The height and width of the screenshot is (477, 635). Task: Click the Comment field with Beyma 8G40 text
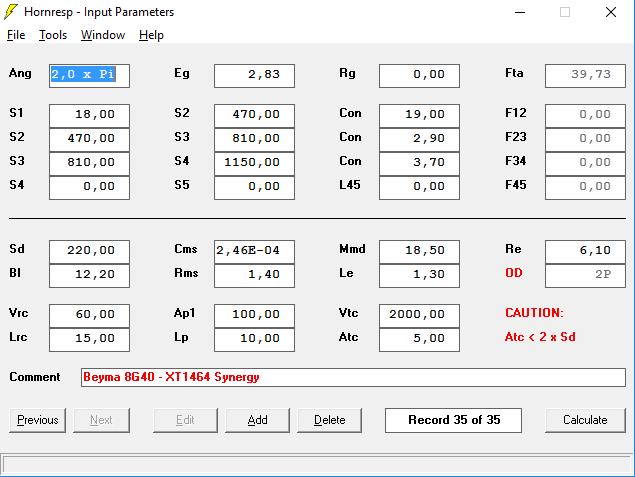[353, 377]
